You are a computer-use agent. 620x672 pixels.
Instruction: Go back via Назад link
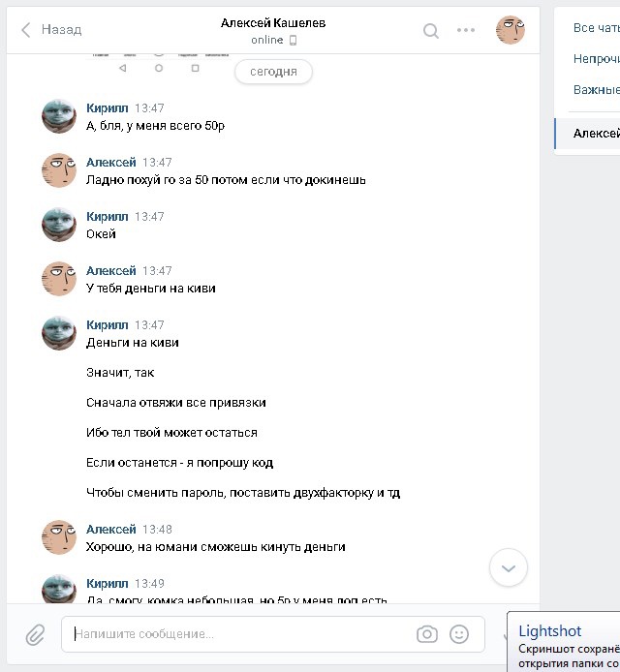(61, 30)
